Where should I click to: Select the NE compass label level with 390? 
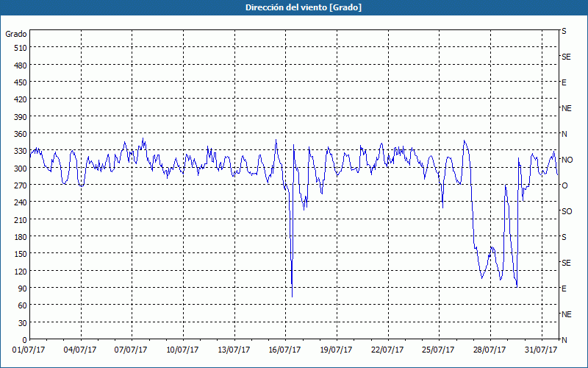[x=567, y=108]
